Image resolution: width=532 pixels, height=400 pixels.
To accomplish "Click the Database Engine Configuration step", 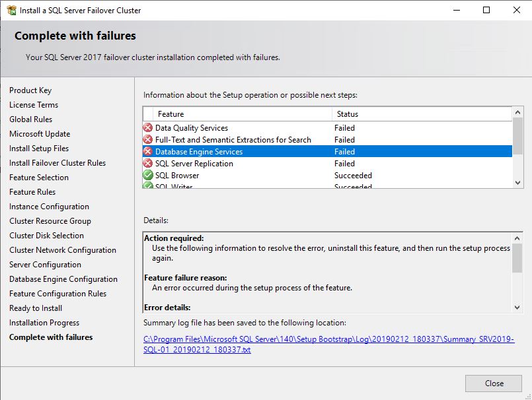I will pyautogui.click(x=63, y=279).
